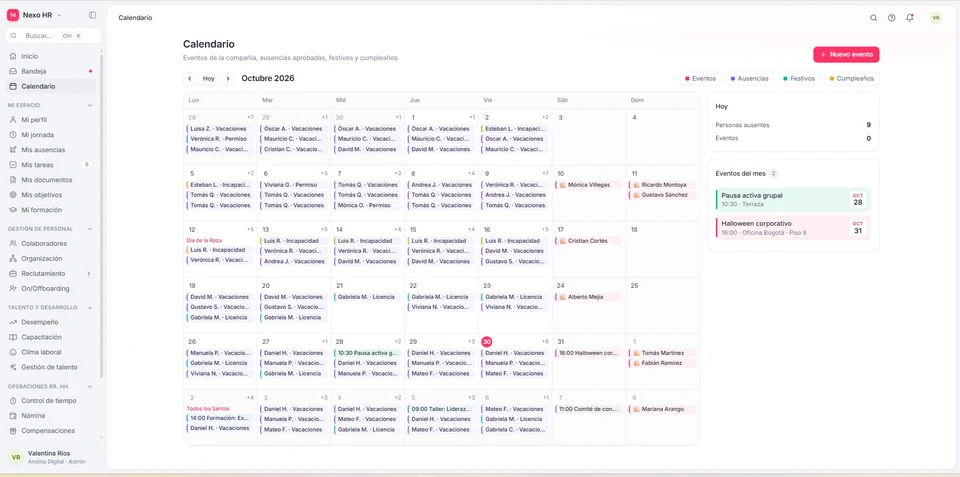Select highlighted day 30 in calendar
Viewport: 960px width, 477px height.
tap(487, 342)
